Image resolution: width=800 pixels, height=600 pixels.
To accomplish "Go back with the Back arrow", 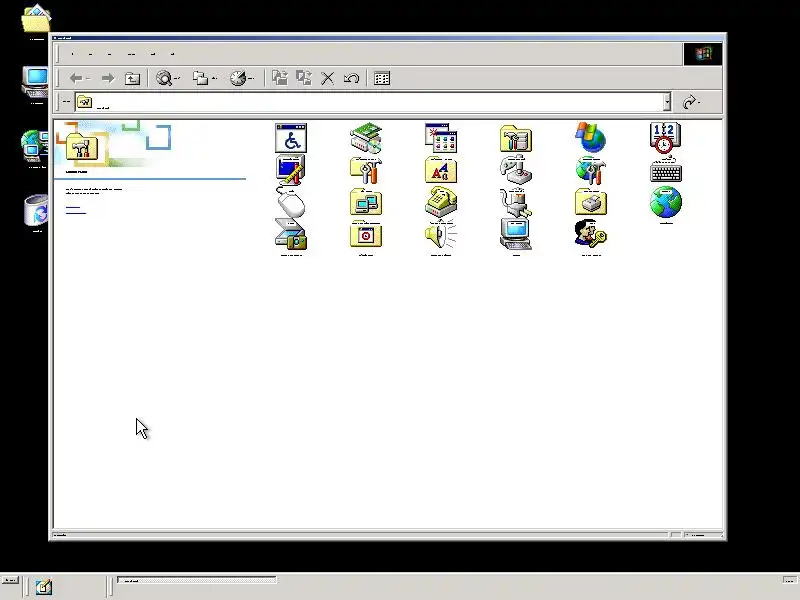I will [76, 78].
